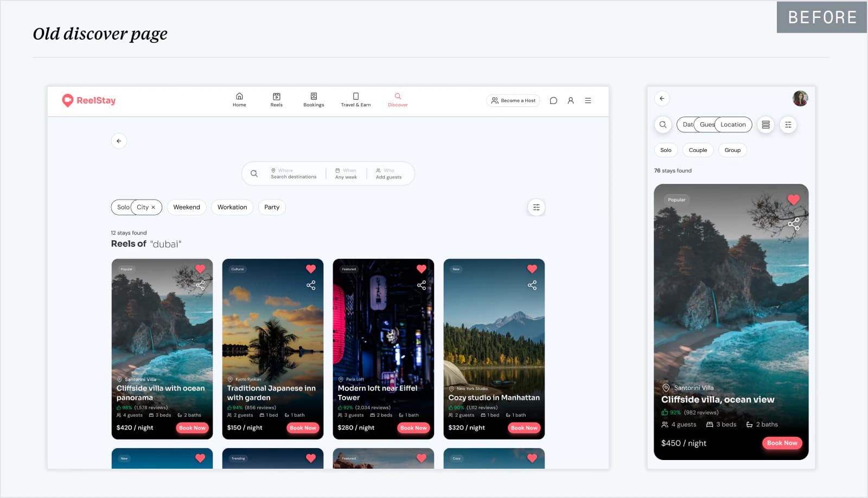Select the Discover nav item
The height and width of the screenshot is (498, 868).
pos(398,100)
